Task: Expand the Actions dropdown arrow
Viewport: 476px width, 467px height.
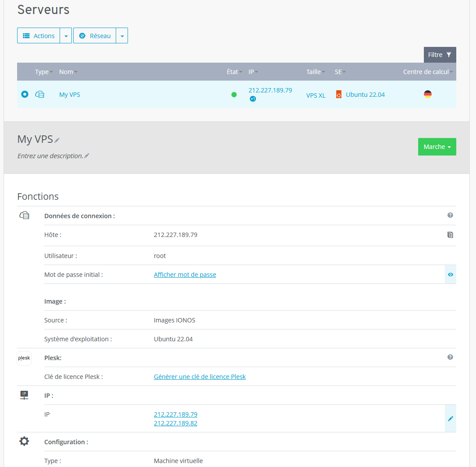Action: pyautogui.click(x=66, y=35)
